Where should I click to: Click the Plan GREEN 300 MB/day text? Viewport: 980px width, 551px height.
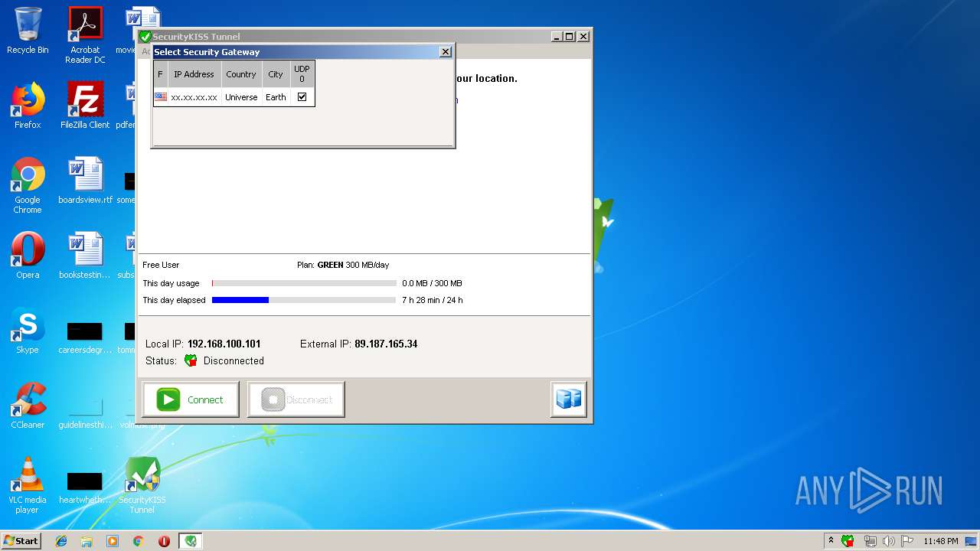pos(343,265)
